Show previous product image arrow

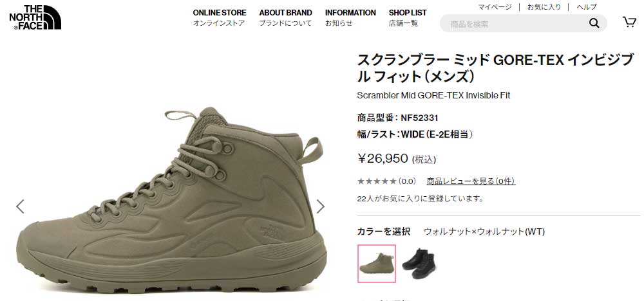20,206
